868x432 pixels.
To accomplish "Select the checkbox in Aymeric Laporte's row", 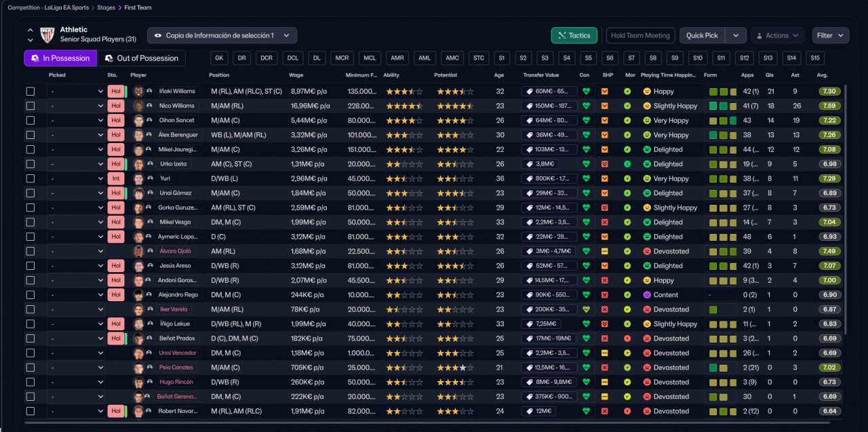I will click(31, 237).
